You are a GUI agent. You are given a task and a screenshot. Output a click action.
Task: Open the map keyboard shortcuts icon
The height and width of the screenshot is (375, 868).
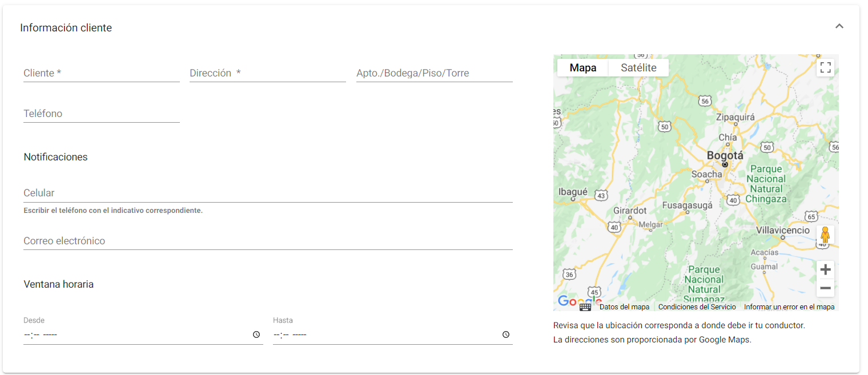click(x=585, y=307)
